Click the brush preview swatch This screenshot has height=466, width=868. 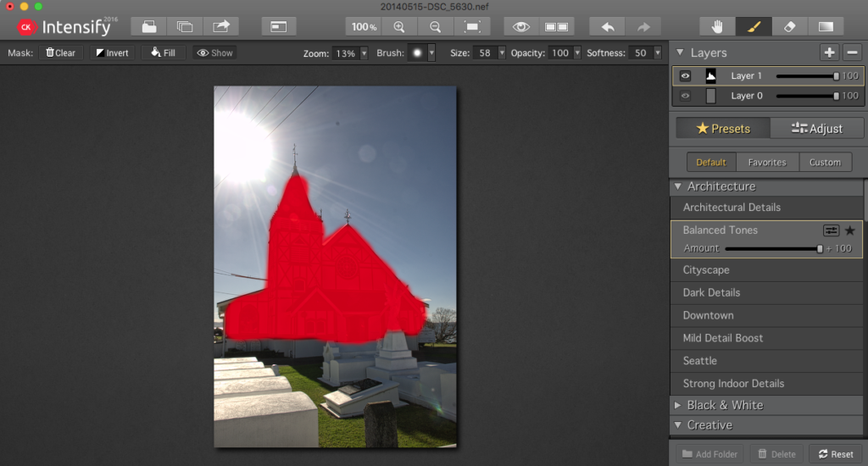click(417, 53)
